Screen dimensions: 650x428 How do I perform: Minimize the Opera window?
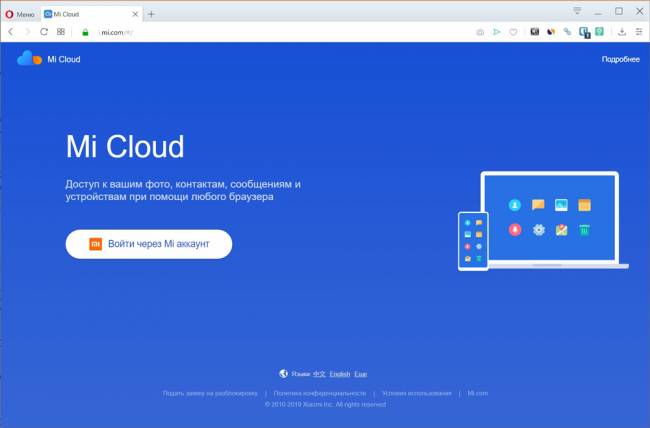pos(598,12)
